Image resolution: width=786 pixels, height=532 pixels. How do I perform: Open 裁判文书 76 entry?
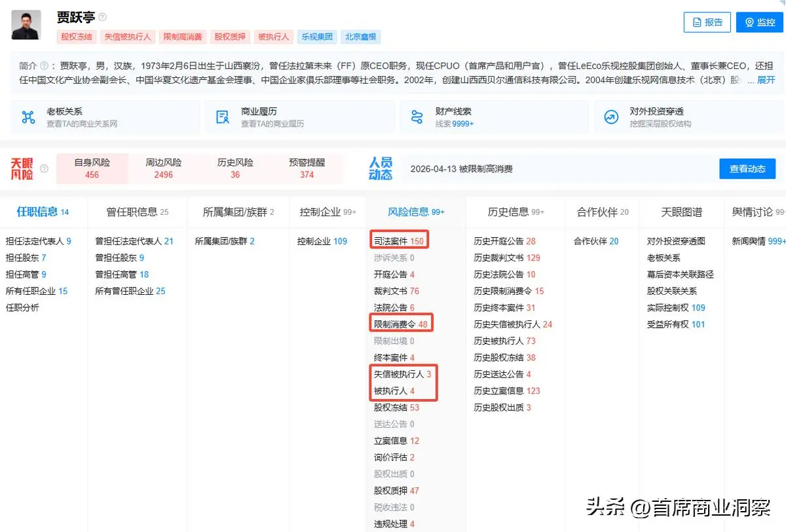click(396, 291)
